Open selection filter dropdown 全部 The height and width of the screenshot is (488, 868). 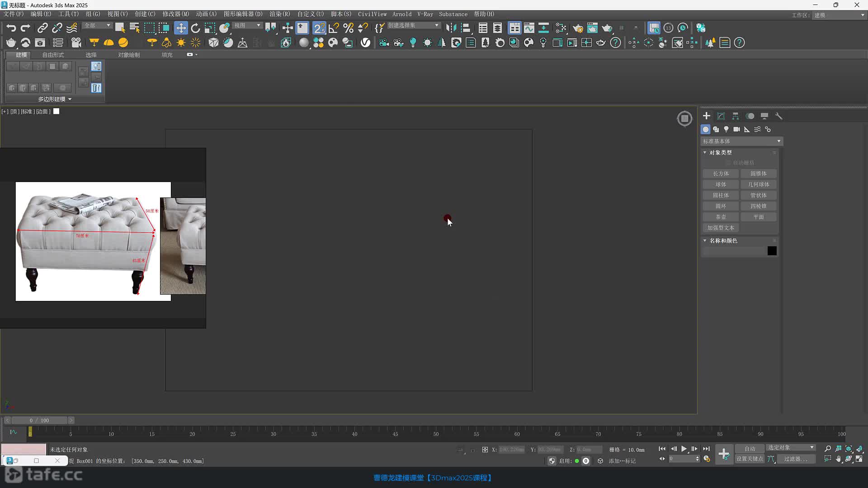click(x=98, y=25)
